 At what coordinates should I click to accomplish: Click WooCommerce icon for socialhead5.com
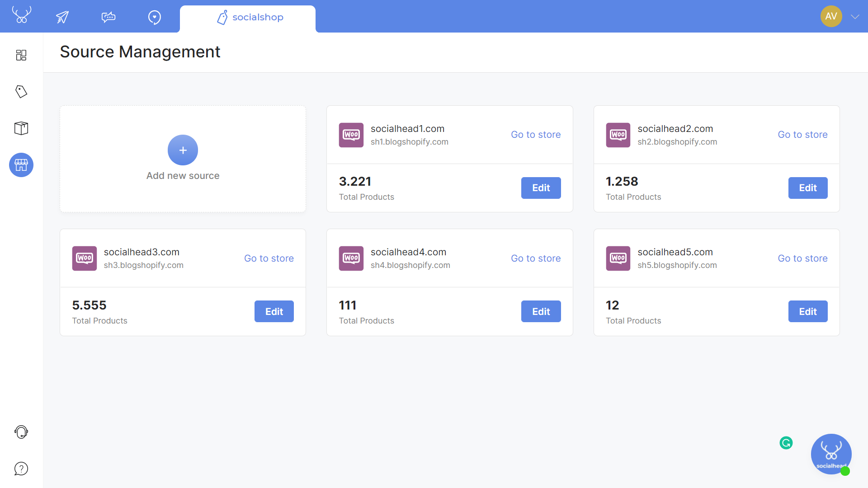pos(618,258)
